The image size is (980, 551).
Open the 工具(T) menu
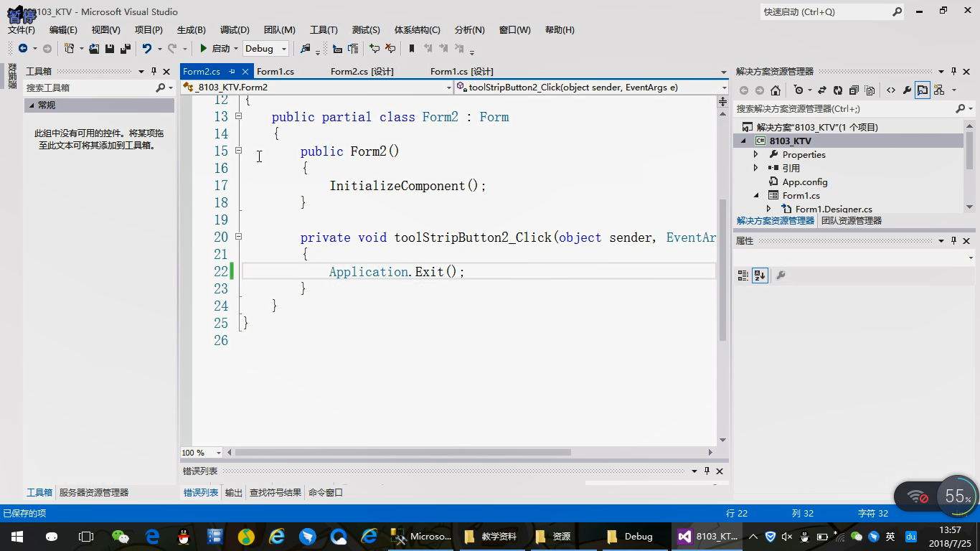324,29
